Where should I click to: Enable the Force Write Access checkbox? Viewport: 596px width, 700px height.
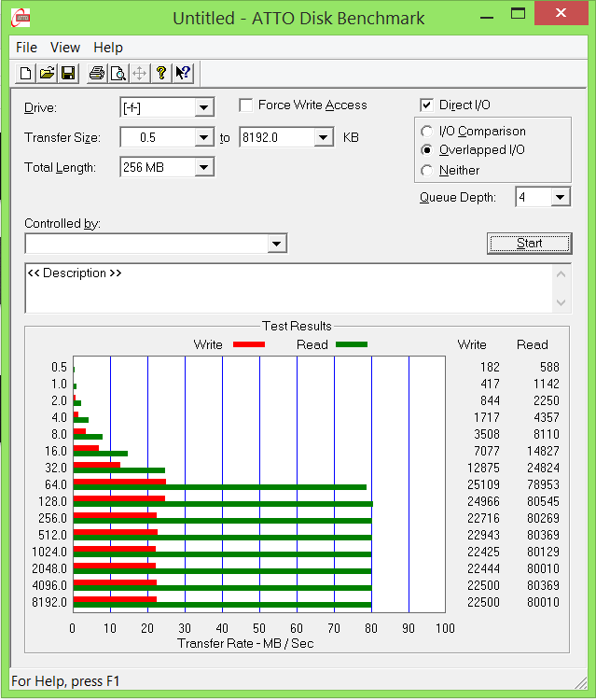(x=246, y=105)
